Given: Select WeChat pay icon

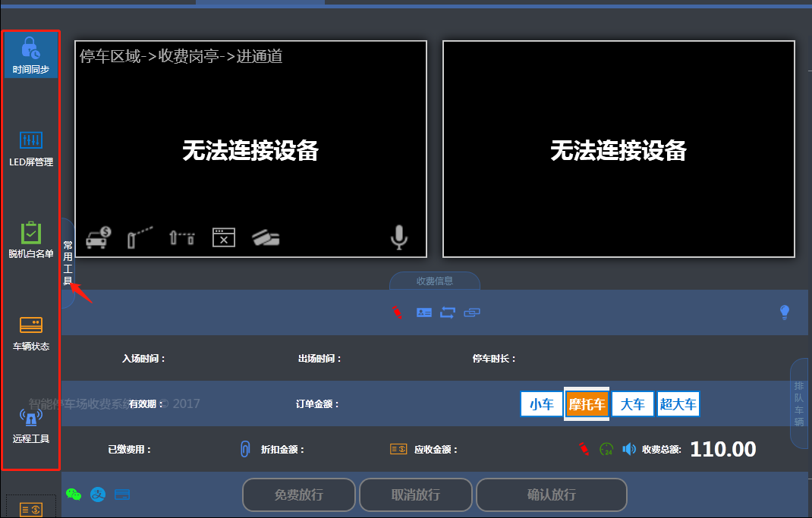Looking at the screenshot, I should 74,494.
